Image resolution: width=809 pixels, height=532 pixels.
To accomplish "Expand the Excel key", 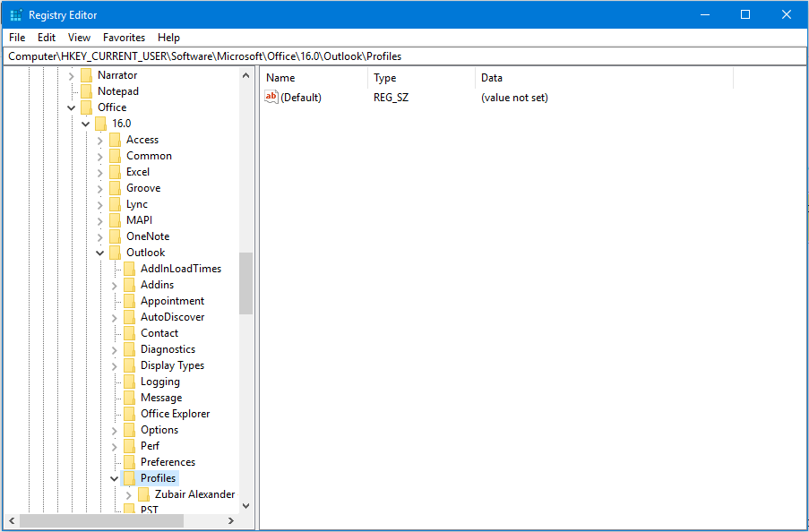I will click(100, 172).
